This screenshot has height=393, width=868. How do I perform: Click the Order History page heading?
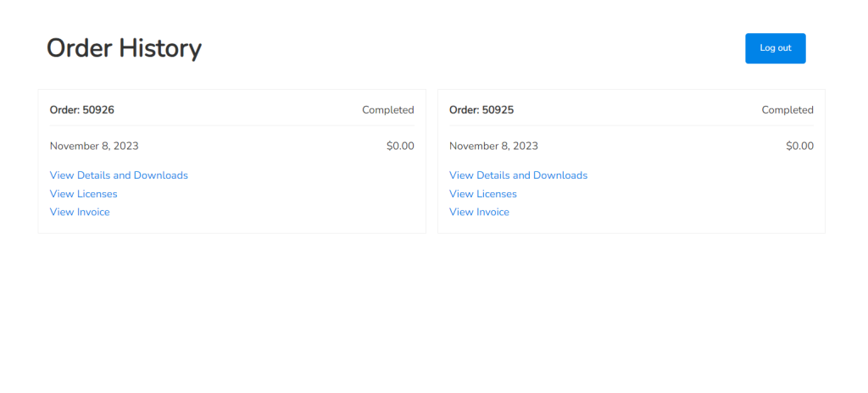tap(124, 48)
